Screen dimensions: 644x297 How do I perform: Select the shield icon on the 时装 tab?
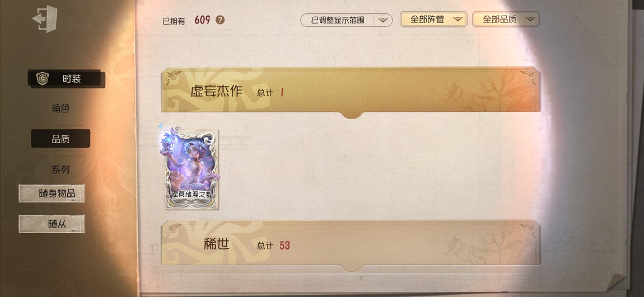(43, 79)
